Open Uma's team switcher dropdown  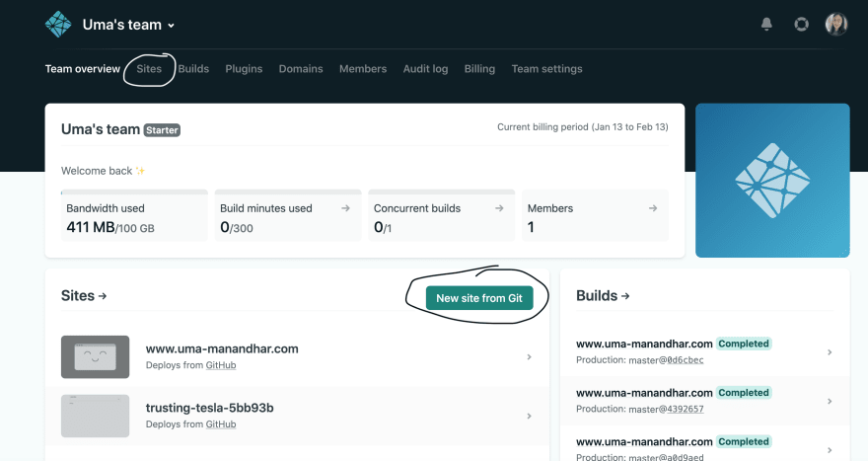tap(128, 25)
